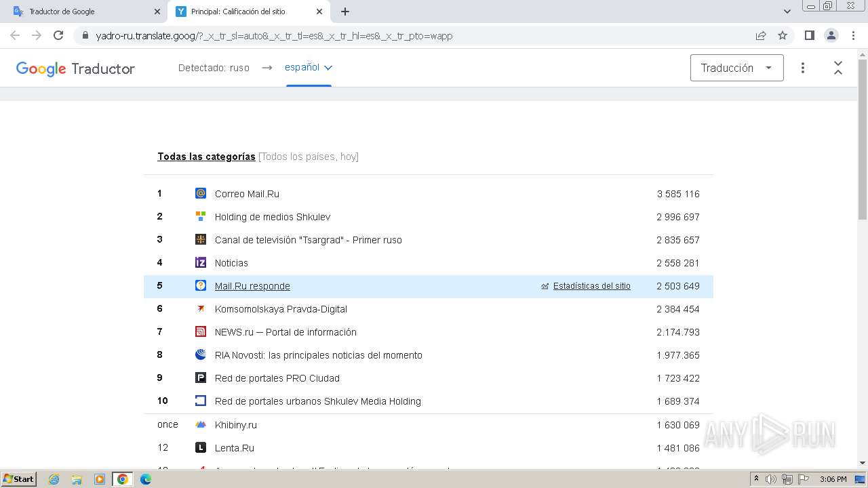Open Chrome's three-dot menu

pos(852,35)
